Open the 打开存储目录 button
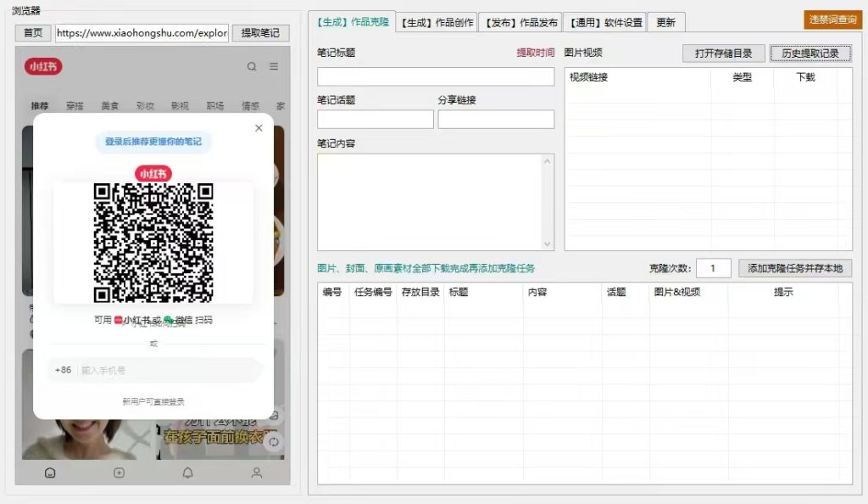The height and width of the screenshot is (504, 868). [x=725, y=53]
